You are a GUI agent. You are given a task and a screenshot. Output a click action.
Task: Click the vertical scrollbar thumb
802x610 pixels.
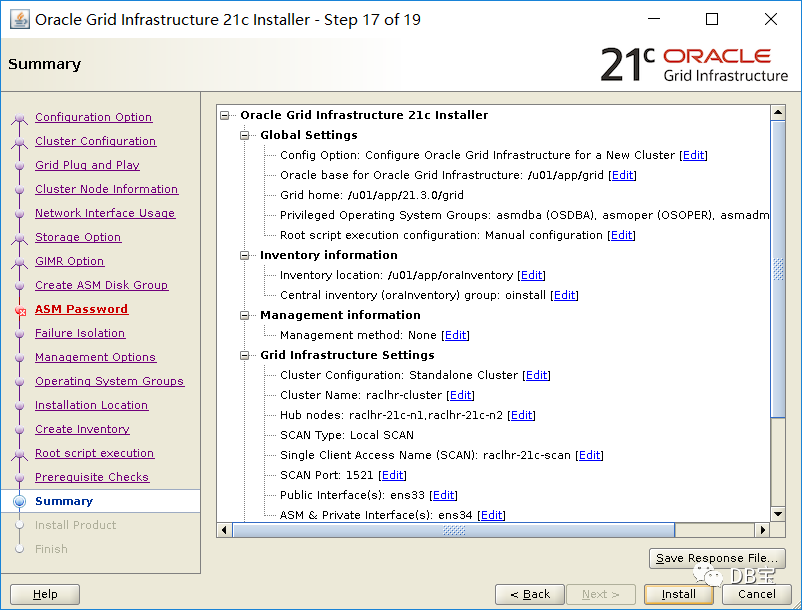(x=778, y=269)
